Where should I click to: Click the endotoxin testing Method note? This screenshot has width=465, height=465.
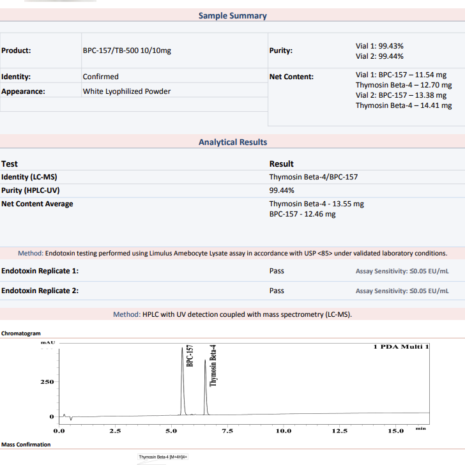point(232,253)
